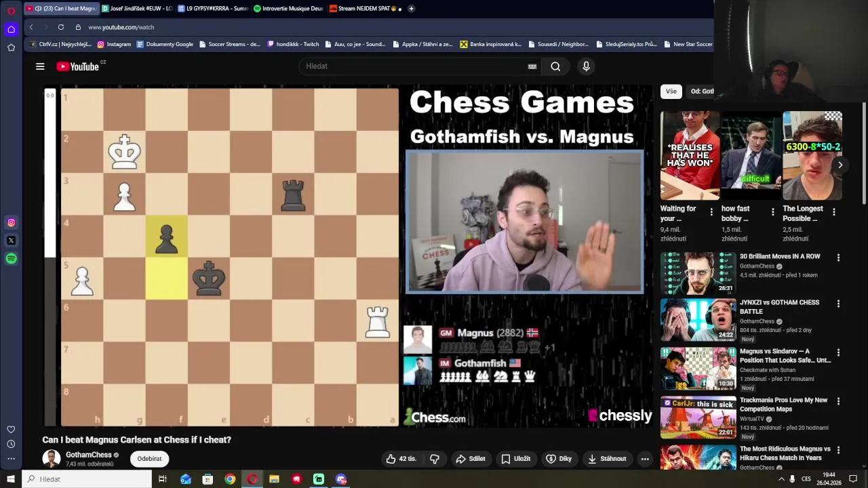Open the Opera menu logo
868x488 pixels.
11,10
